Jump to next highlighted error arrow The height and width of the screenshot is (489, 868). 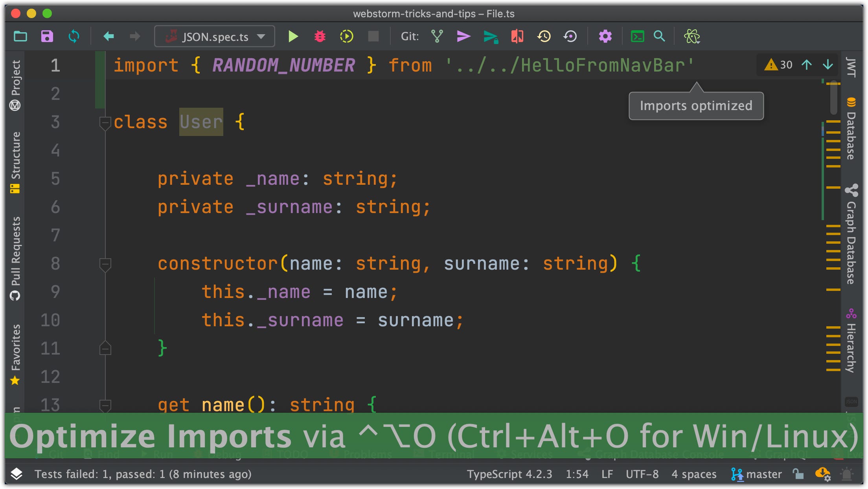828,65
